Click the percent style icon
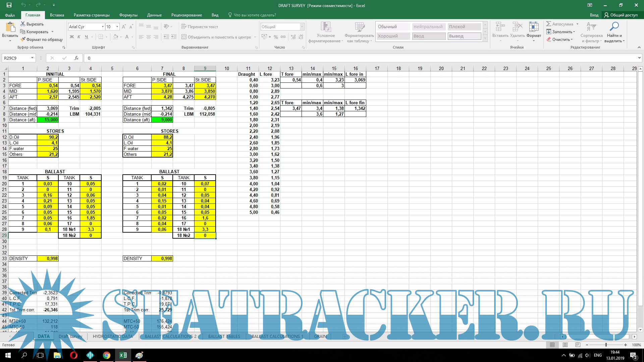This screenshot has width=644, height=362. (x=276, y=37)
